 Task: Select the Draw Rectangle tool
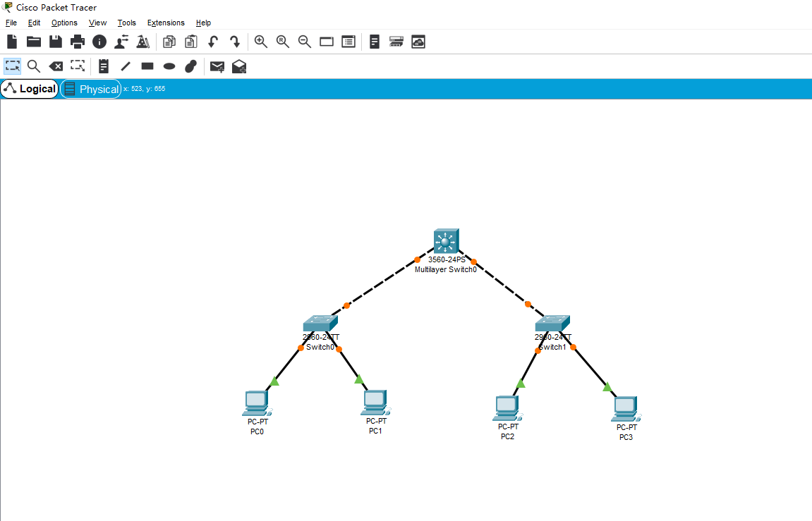tap(147, 66)
